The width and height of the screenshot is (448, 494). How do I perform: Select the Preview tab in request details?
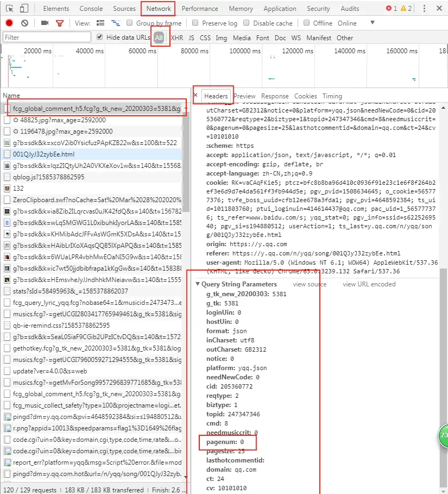(244, 96)
